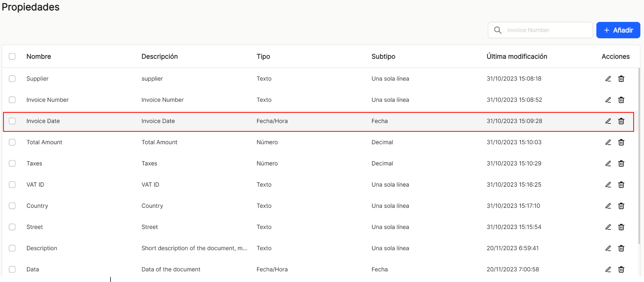Image resolution: width=644 pixels, height=282 pixels.
Task: Focus the Invoice Number search field
Action: [x=540, y=30]
